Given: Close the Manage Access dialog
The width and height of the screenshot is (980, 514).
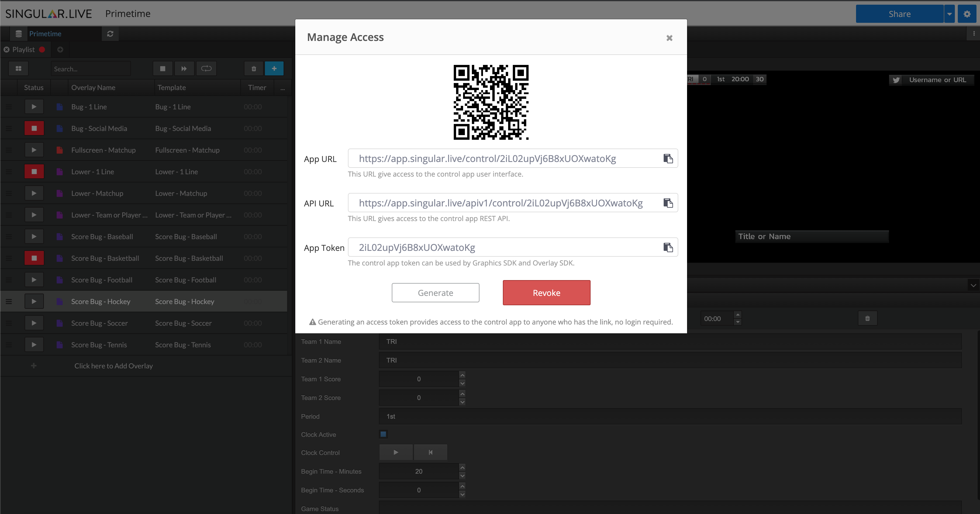Looking at the screenshot, I should pos(669,38).
